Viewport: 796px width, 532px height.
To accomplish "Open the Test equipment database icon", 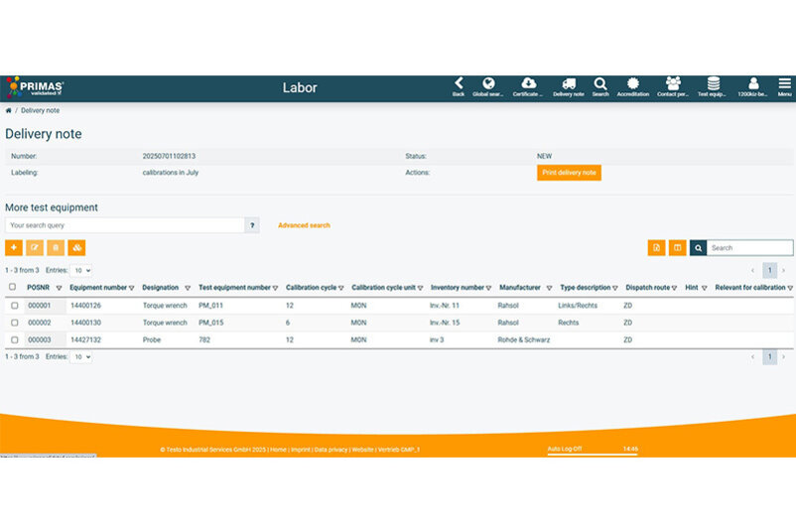I will click(713, 84).
